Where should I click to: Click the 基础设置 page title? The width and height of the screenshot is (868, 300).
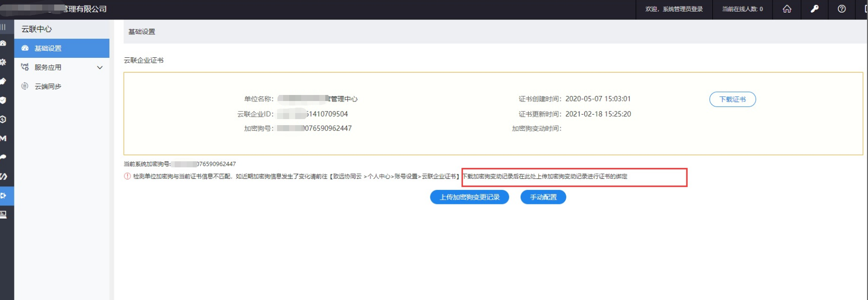click(142, 32)
